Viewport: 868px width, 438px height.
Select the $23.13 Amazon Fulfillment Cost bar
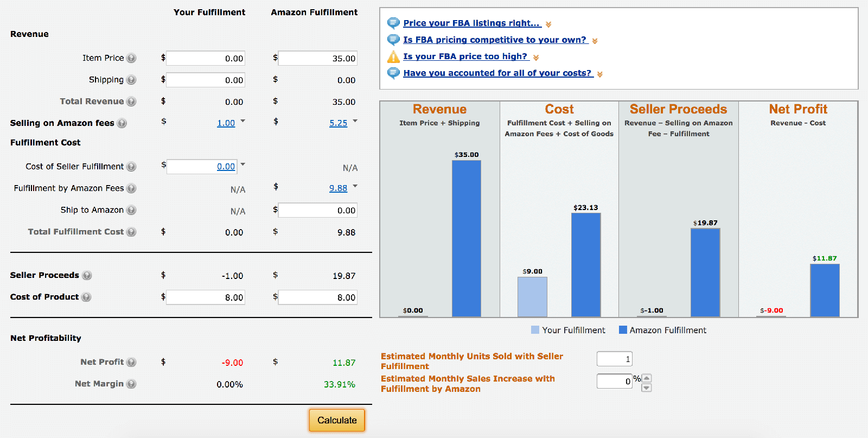(x=586, y=265)
